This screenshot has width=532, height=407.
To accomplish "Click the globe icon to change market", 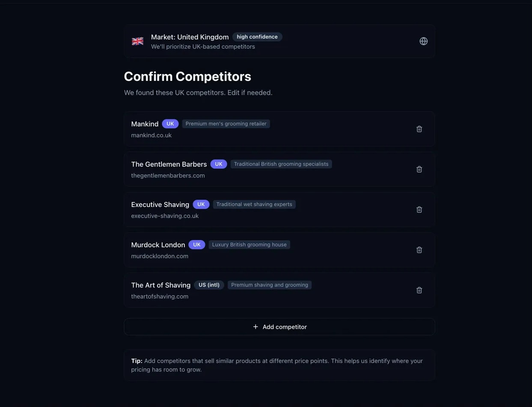I will click(x=423, y=41).
